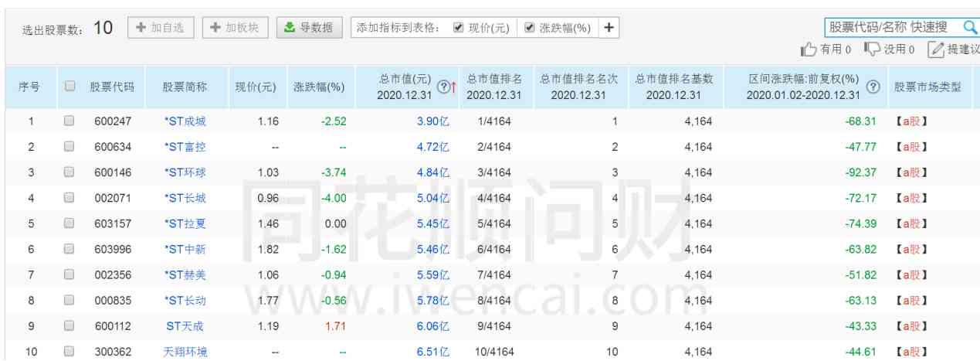Open stock link 天翔环境

tap(185, 352)
